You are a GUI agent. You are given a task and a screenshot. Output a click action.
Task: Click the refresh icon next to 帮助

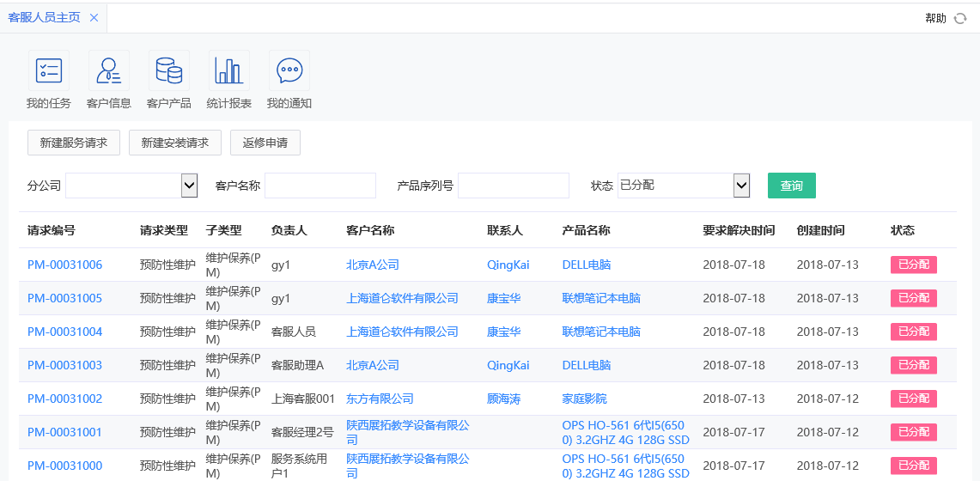pyautogui.click(x=960, y=18)
